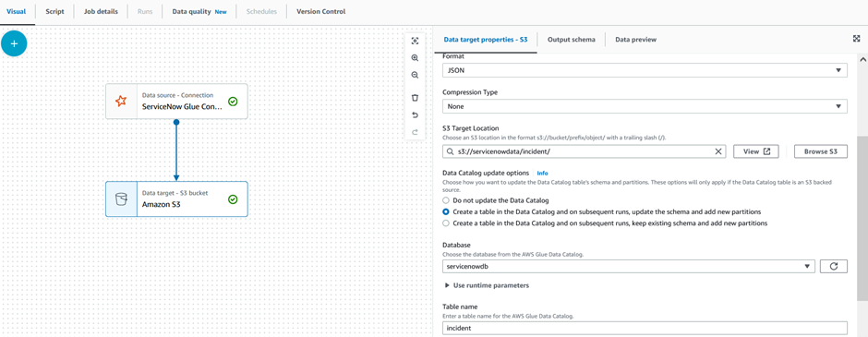Open the Version Control tab

coord(321,12)
